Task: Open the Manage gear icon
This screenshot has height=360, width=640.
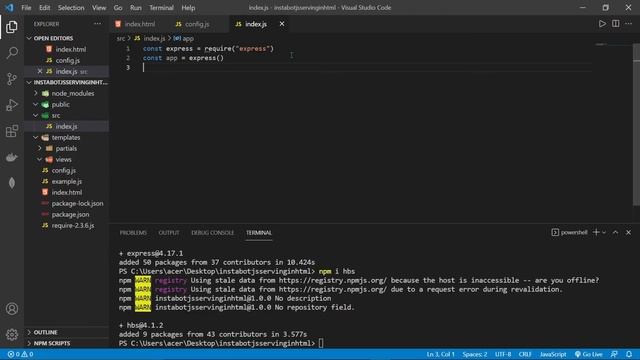Action: pyautogui.click(x=12, y=335)
